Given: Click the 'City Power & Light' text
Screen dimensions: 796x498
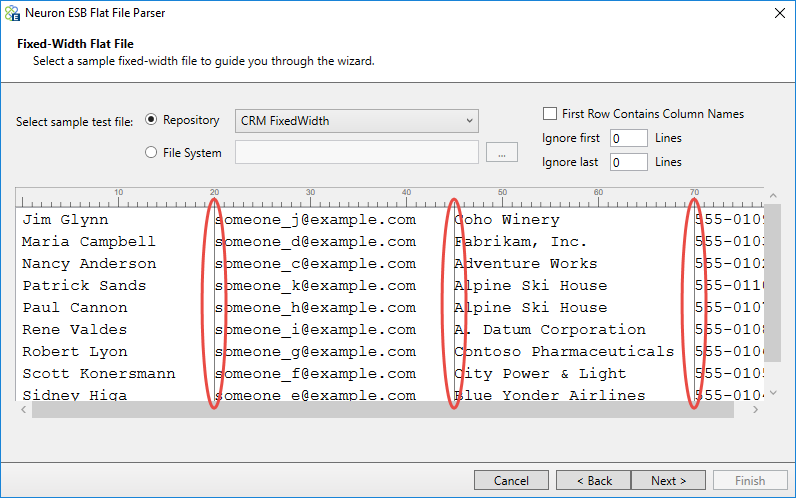Looking at the screenshot, I should (540, 374).
